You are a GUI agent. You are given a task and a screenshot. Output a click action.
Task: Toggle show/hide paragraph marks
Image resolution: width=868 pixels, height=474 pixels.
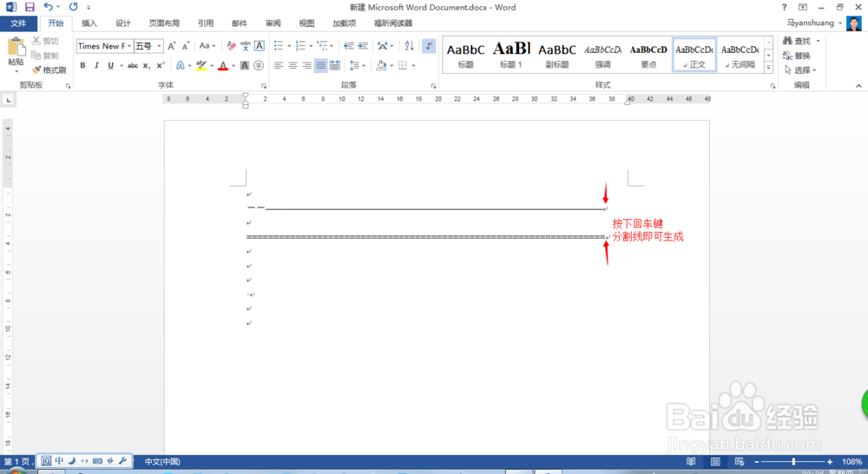click(x=429, y=46)
